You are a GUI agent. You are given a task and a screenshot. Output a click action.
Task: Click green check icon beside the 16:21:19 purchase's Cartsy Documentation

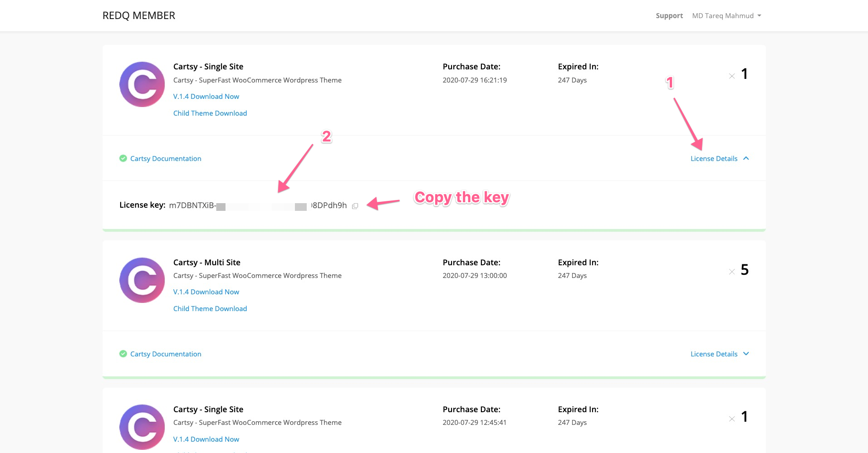[x=123, y=158]
